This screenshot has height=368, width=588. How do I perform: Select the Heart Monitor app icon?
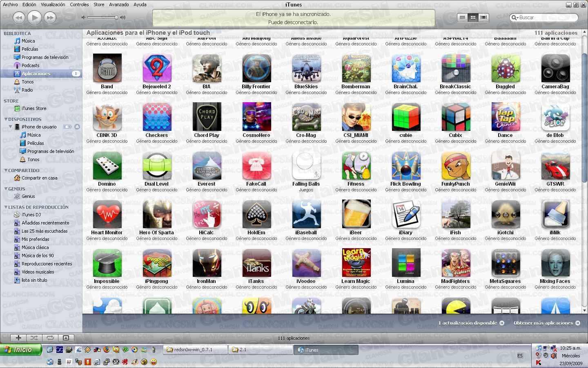pos(107,214)
